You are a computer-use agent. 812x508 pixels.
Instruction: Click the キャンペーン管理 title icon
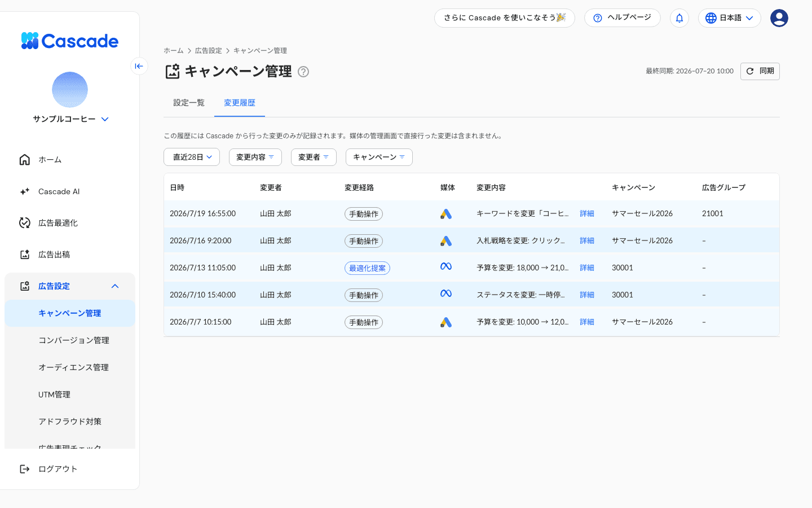pyautogui.click(x=172, y=72)
